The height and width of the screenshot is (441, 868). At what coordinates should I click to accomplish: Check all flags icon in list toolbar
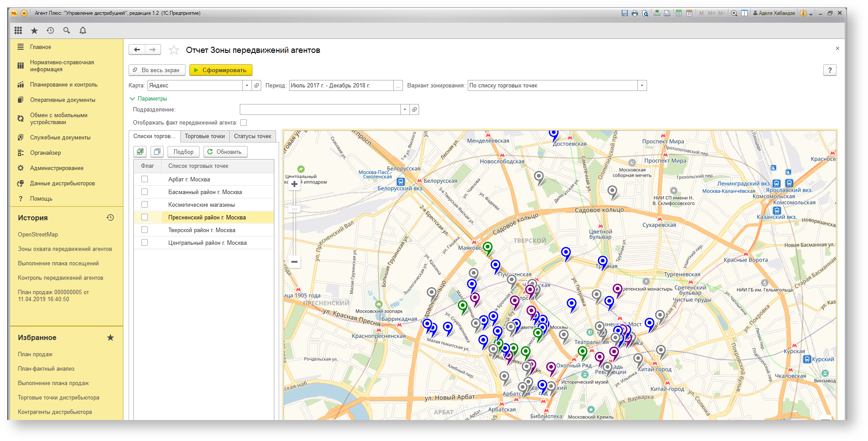[140, 152]
